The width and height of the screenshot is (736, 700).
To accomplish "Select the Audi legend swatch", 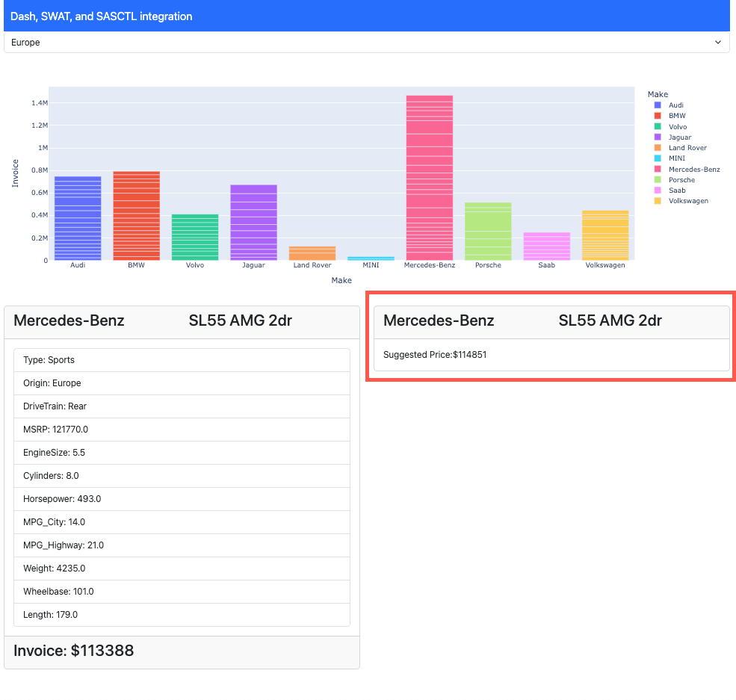I will tap(656, 105).
